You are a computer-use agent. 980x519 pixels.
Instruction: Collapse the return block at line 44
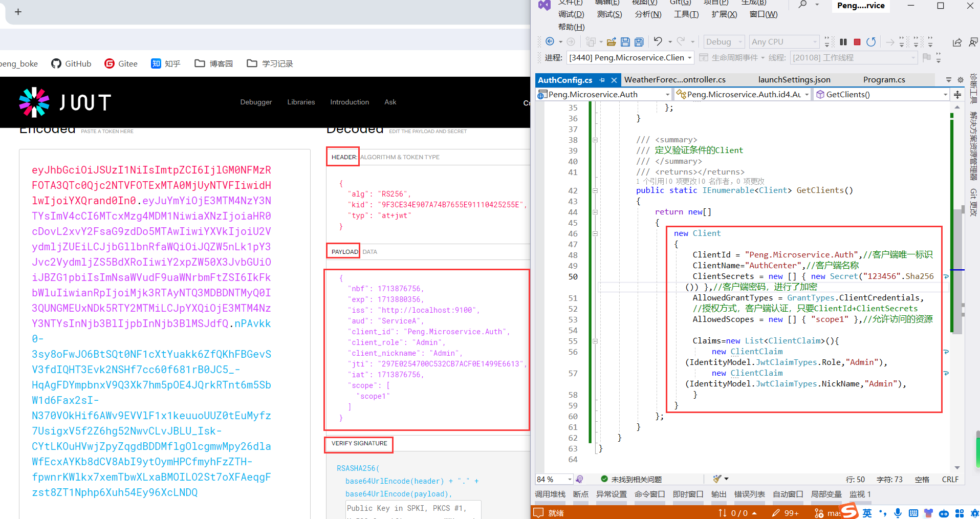[x=595, y=212]
